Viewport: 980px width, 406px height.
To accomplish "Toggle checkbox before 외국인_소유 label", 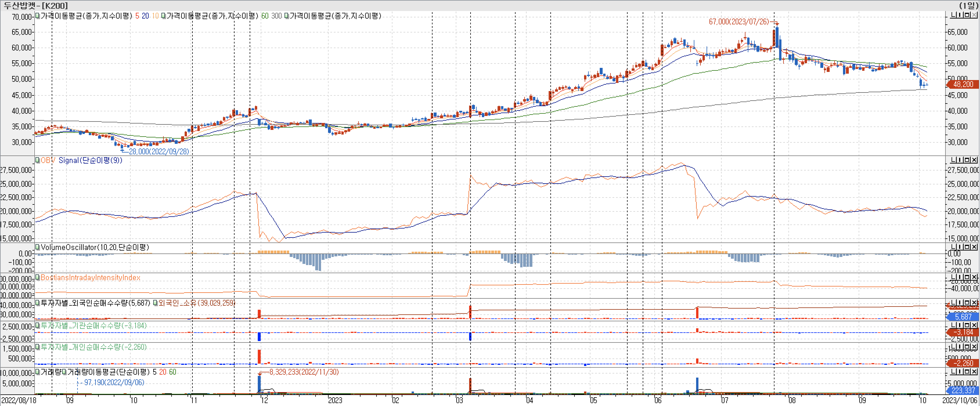I will point(155,303).
